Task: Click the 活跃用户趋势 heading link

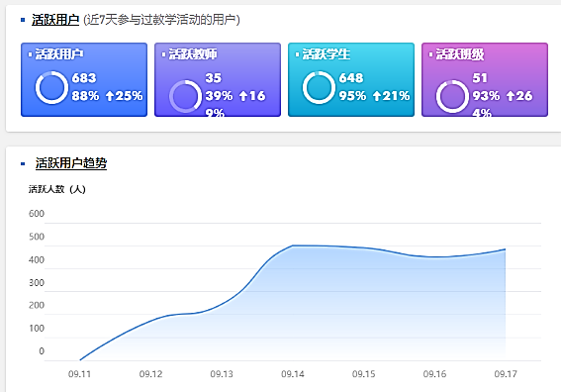Action: (71, 163)
